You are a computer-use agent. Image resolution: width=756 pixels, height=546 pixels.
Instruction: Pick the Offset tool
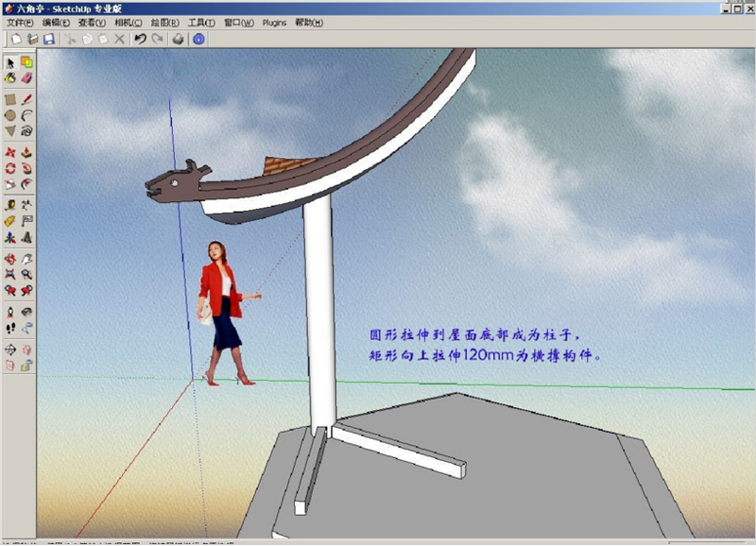click(26, 184)
